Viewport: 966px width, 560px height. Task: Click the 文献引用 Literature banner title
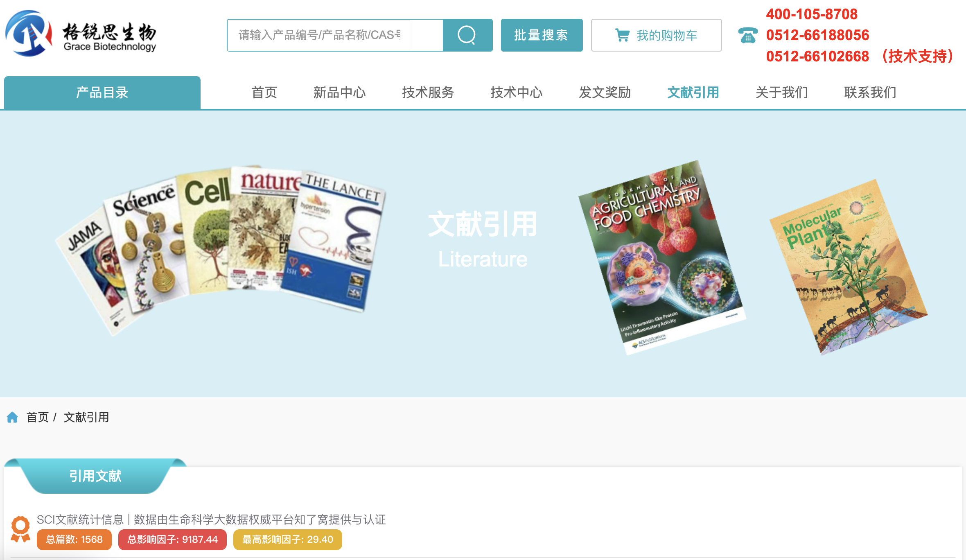pos(483,240)
